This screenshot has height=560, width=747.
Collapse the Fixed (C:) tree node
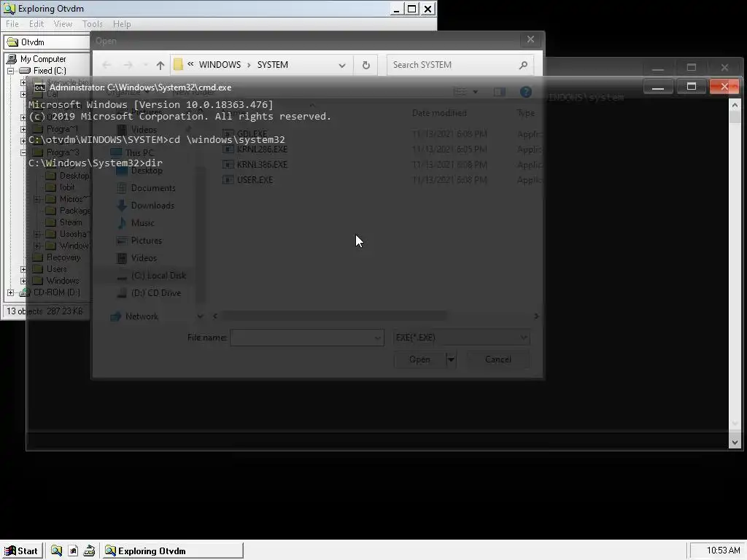pyautogui.click(x=10, y=71)
